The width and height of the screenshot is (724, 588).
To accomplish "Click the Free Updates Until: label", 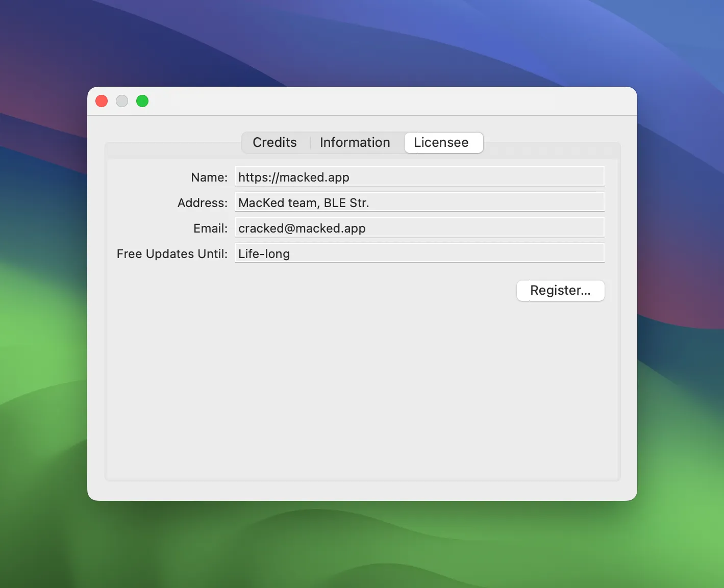I will click(172, 253).
